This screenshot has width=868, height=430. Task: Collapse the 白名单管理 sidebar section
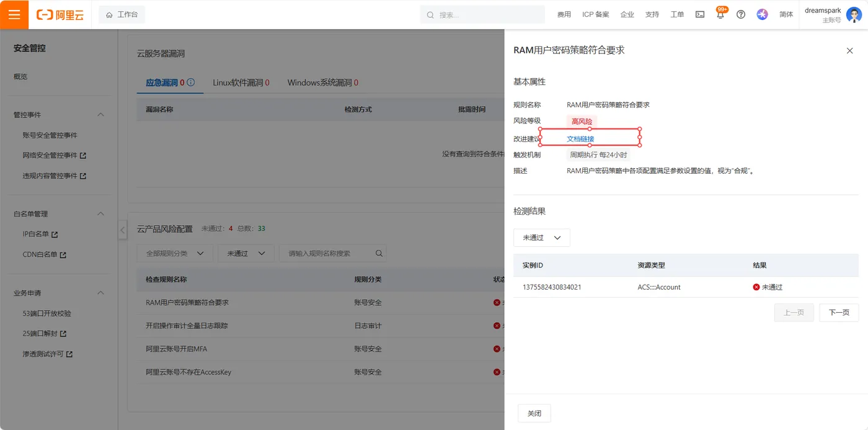point(101,214)
